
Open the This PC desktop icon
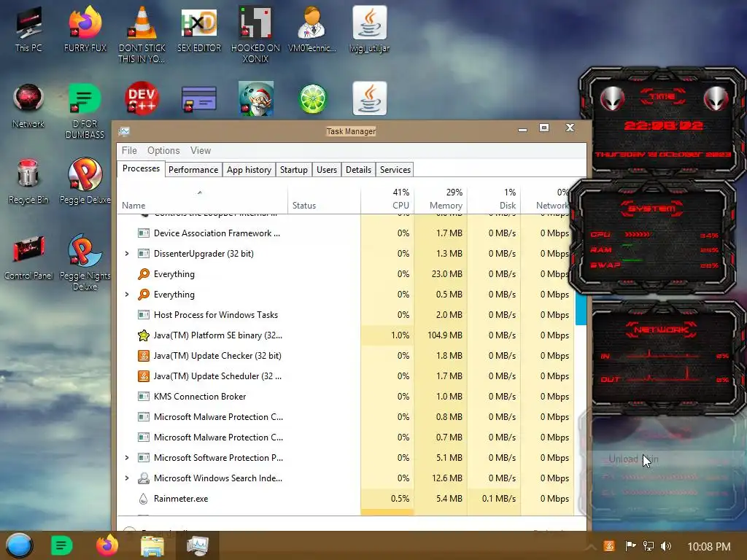click(x=28, y=29)
